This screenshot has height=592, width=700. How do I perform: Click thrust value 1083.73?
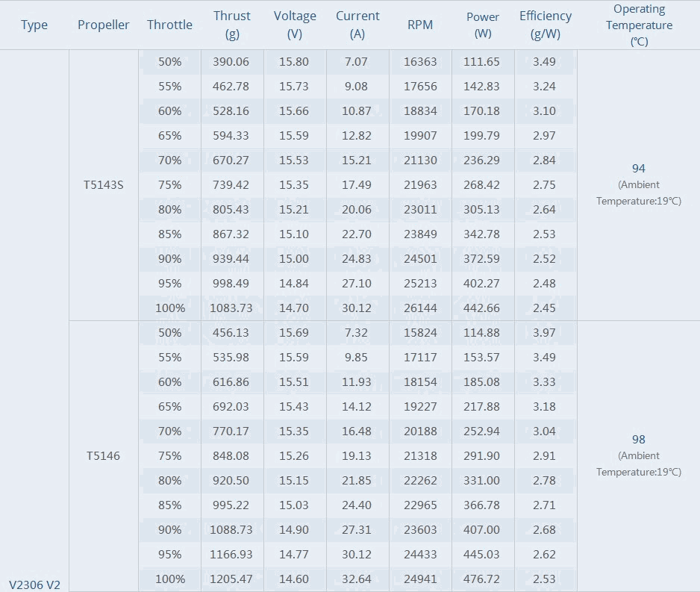pyautogui.click(x=231, y=308)
